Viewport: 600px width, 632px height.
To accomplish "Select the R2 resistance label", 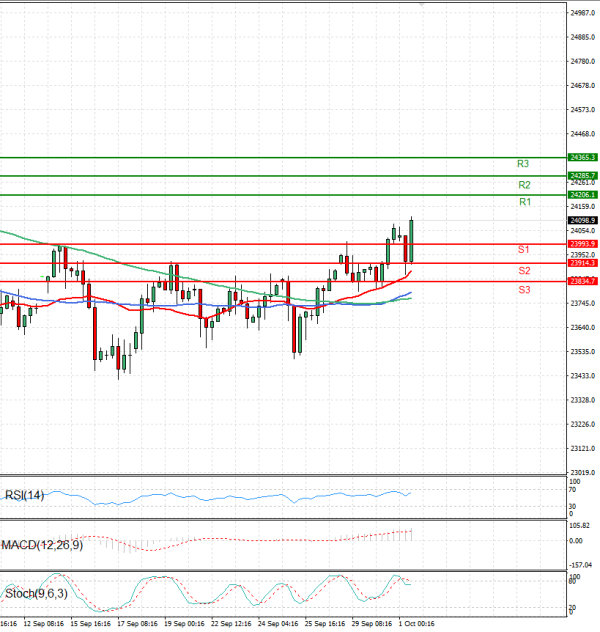I will click(524, 185).
